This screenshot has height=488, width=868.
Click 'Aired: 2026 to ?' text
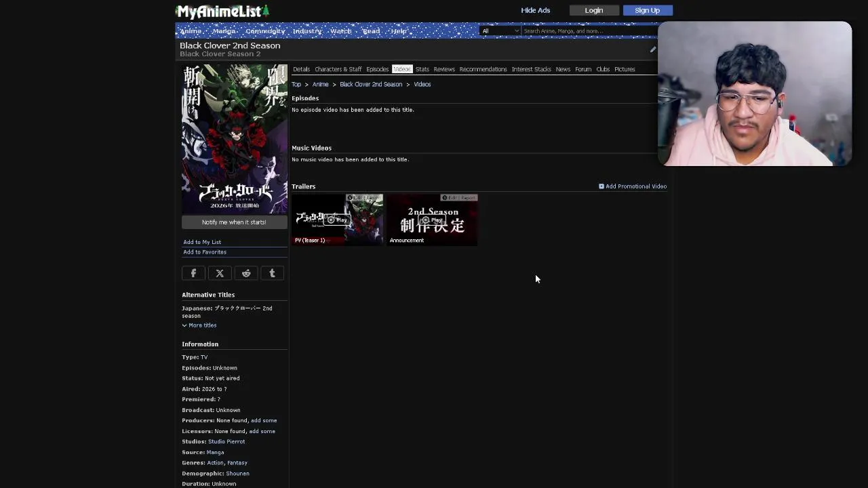pos(204,389)
